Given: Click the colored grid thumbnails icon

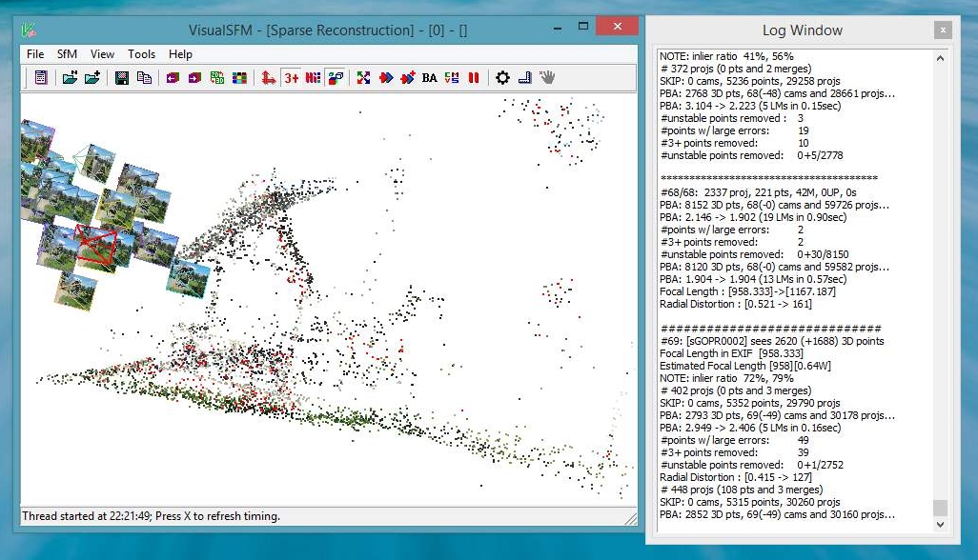Looking at the screenshot, I should [239, 78].
